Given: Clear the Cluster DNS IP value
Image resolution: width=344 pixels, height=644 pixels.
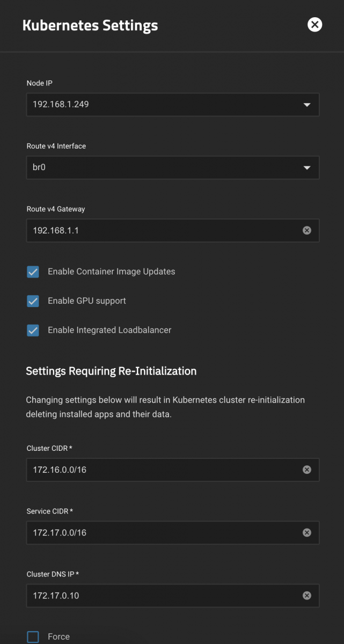Looking at the screenshot, I should [x=307, y=596].
